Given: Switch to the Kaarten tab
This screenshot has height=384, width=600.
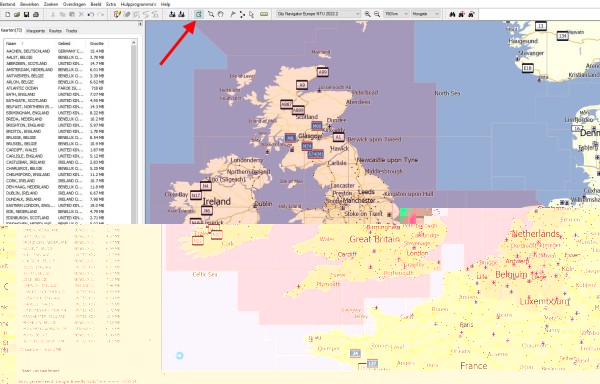Looking at the screenshot, I should click(11, 30).
